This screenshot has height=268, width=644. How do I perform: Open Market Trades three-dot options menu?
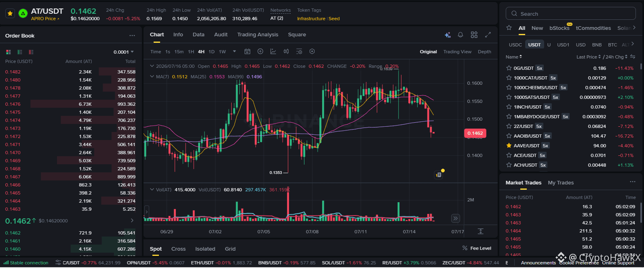(x=632, y=182)
